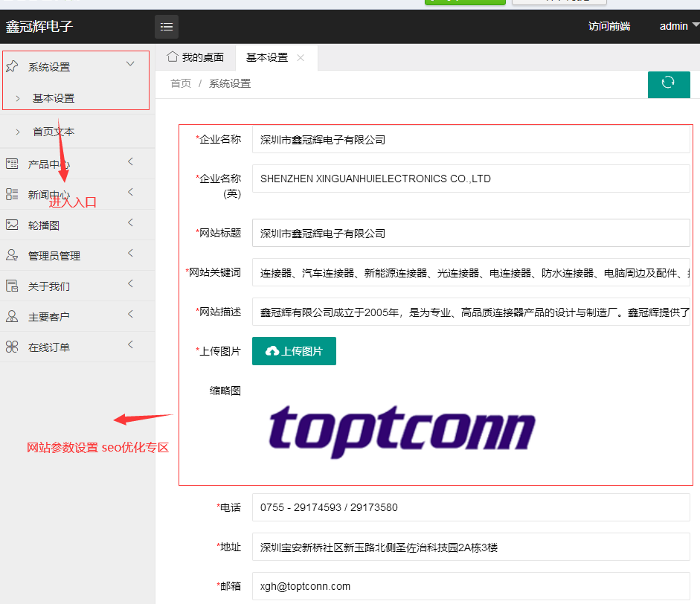The width and height of the screenshot is (700, 604).
Task: Click the 轮播图 image icon
Action: click(12, 225)
